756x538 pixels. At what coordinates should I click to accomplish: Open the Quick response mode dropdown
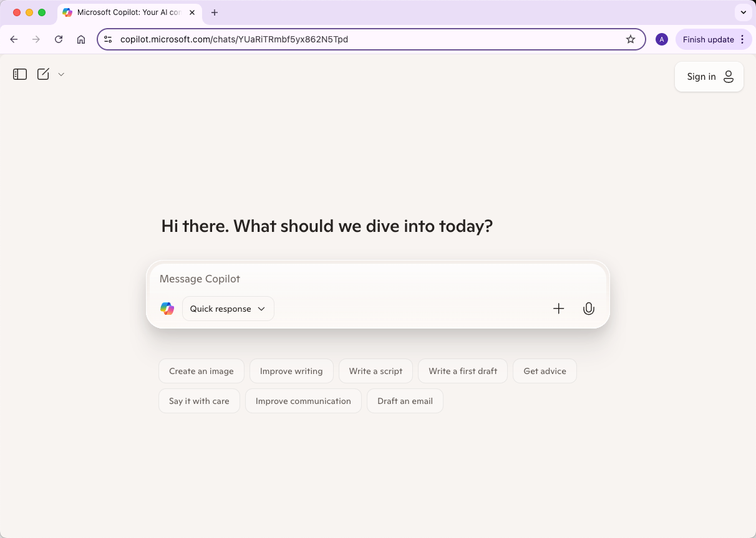pyautogui.click(x=228, y=309)
